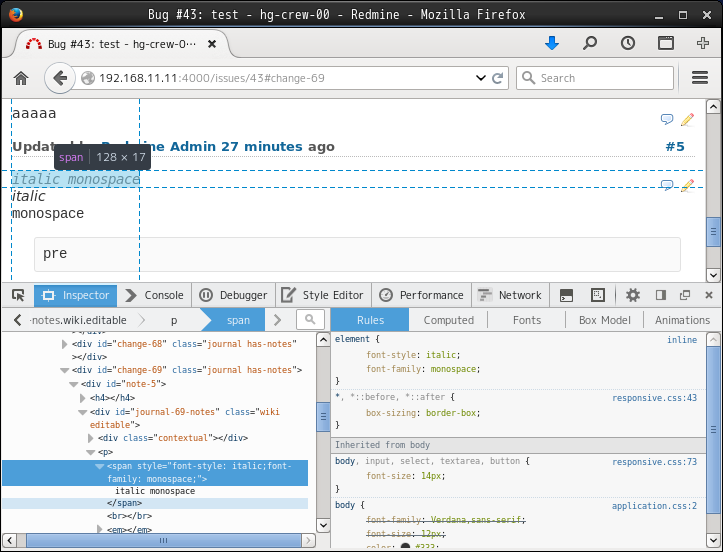Switch to the Rules sidebar tab
Screen dimensions: 723x552
pyautogui.click(x=370, y=320)
